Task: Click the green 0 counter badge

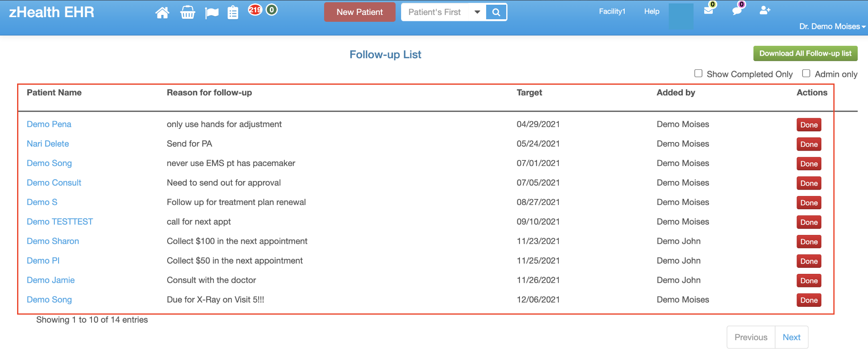Action: tap(272, 10)
